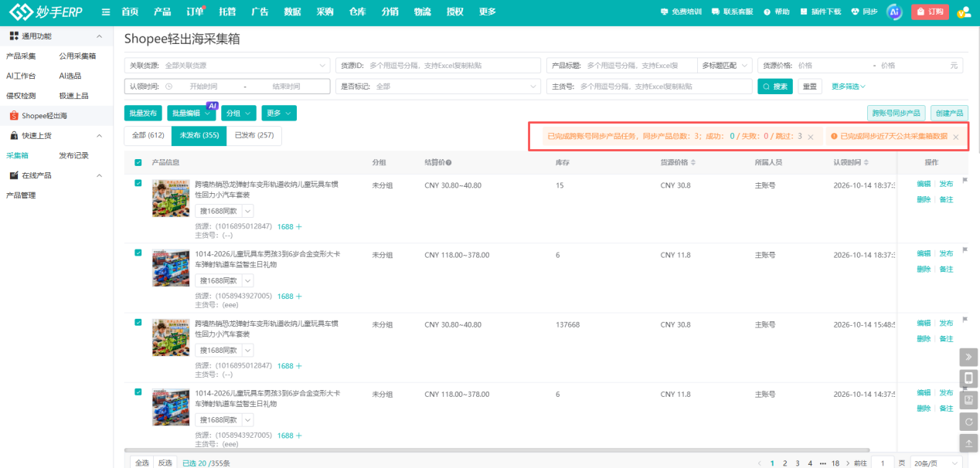Expand 更多筛选 filters
This screenshot has height=468, width=980.
point(849,86)
